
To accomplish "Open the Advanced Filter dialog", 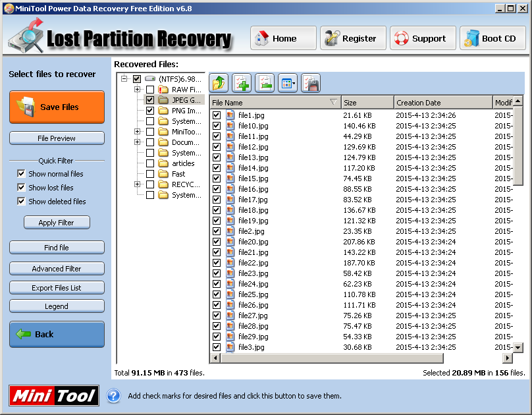I will [57, 268].
